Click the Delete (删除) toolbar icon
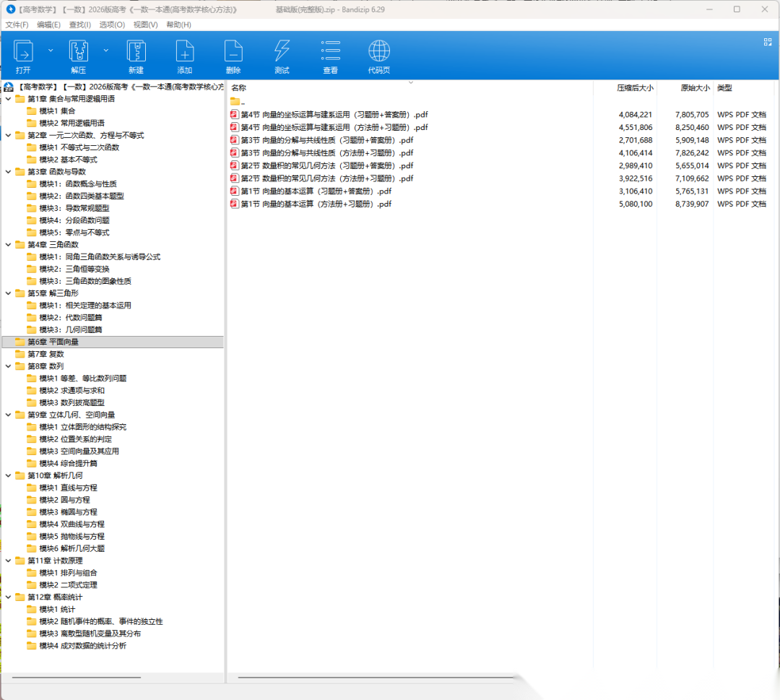This screenshot has height=700, width=780. [x=233, y=51]
